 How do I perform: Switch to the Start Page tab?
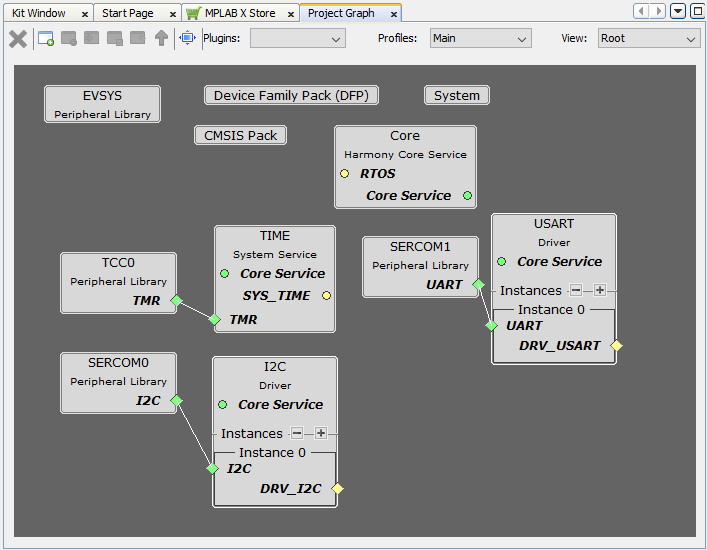pos(127,13)
